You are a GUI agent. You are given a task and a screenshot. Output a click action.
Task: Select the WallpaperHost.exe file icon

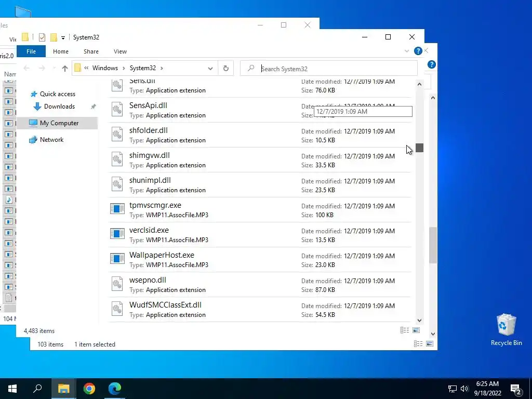[117, 259]
